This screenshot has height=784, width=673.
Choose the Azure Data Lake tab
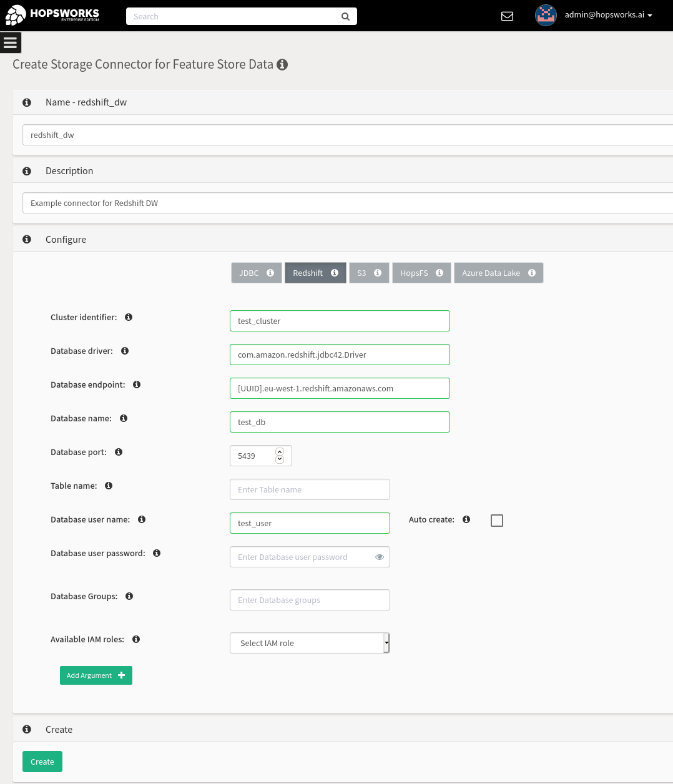coord(499,273)
